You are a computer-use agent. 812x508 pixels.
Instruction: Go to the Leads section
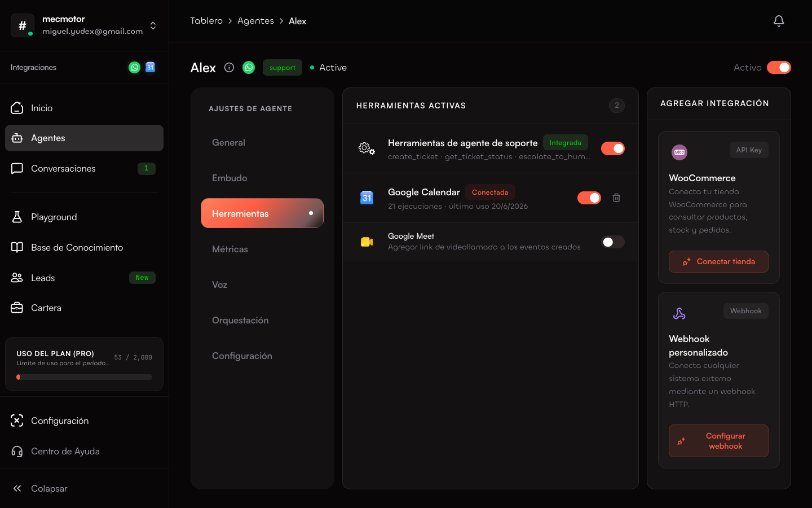(x=84, y=278)
